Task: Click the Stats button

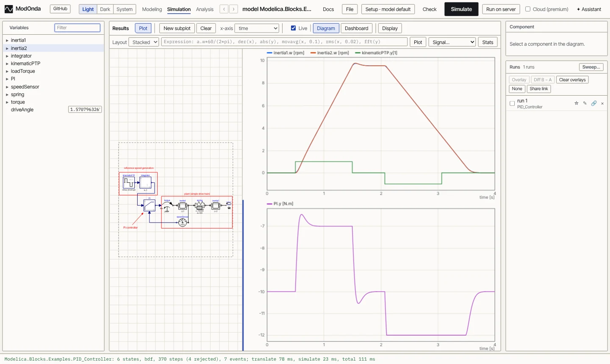Action: click(x=488, y=42)
